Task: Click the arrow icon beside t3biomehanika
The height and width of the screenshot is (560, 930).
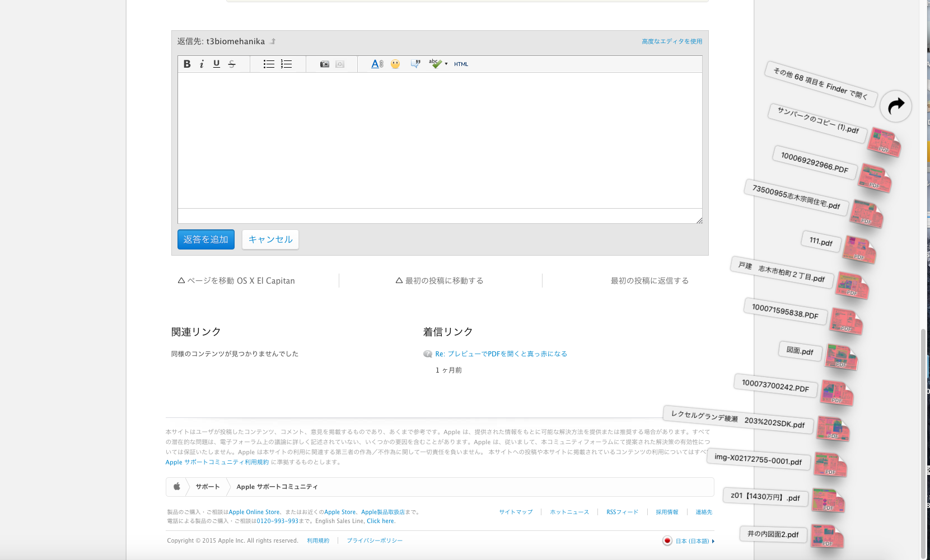Action: pos(273,41)
